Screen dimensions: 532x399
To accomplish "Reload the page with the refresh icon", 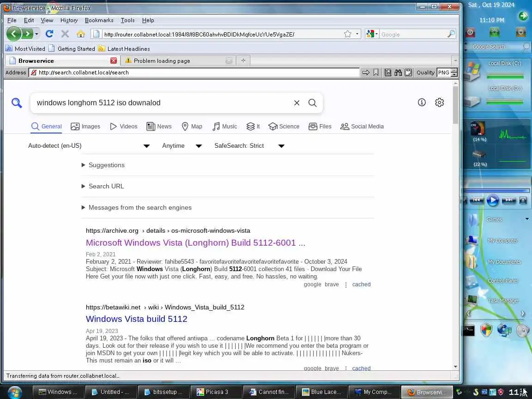I will pyautogui.click(x=49, y=34).
